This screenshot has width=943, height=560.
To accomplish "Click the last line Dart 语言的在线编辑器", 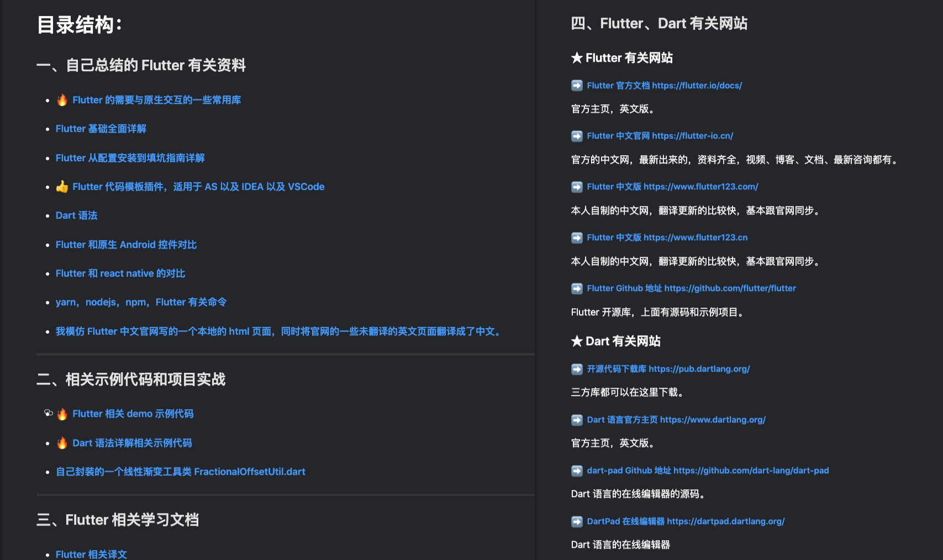I will (620, 545).
